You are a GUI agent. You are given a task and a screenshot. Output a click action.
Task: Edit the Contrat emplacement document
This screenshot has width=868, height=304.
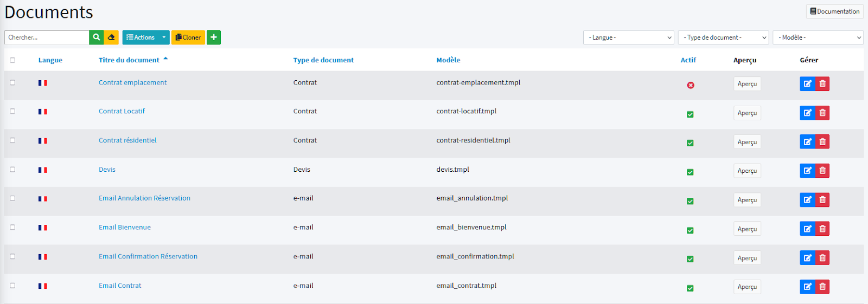(x=807, y=84)
